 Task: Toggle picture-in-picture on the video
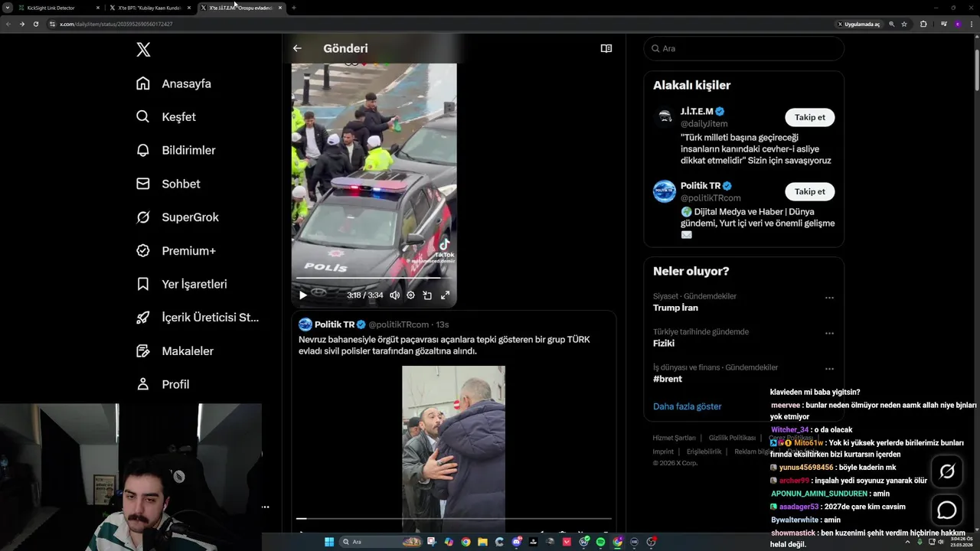(427, 295)
